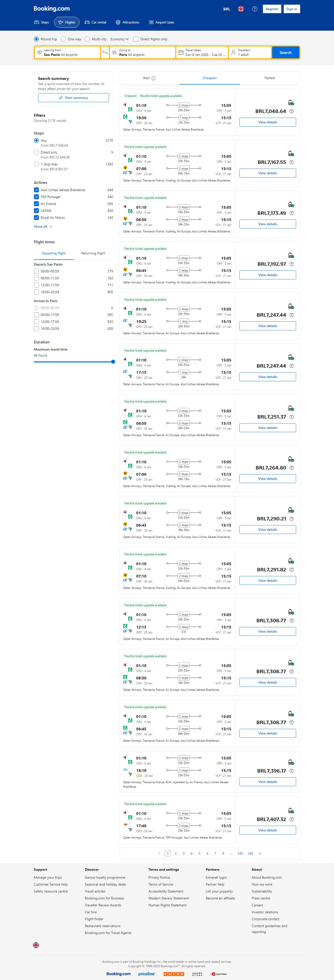Open the Travellers selector field

pyautogui.click(x=250, y=52)
